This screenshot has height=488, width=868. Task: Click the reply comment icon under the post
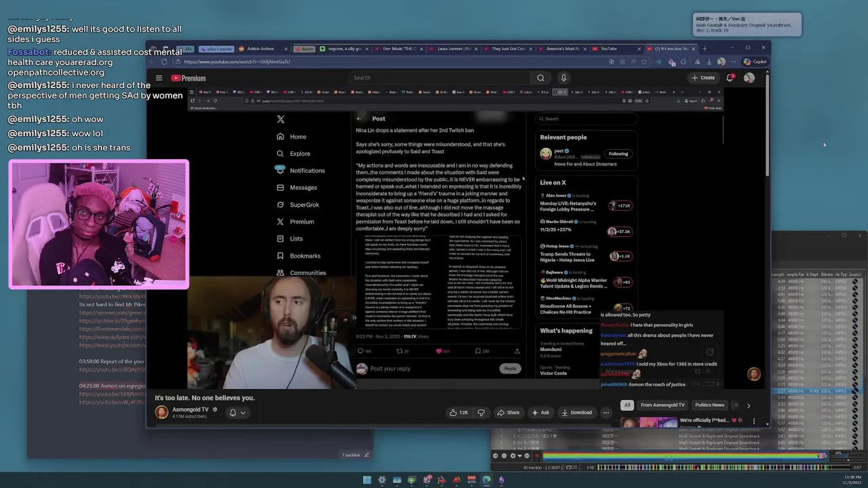click(x=360, y=351)
